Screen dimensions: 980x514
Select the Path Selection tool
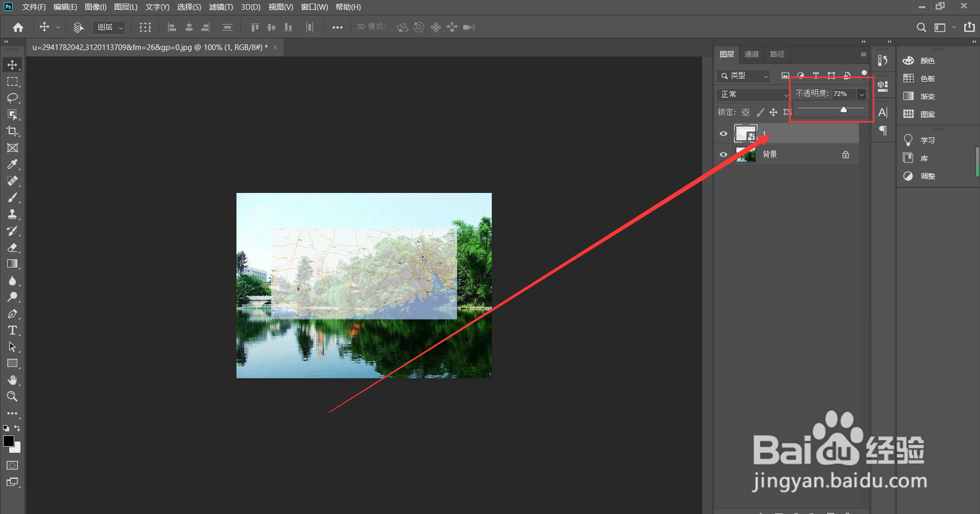point(12,347)
